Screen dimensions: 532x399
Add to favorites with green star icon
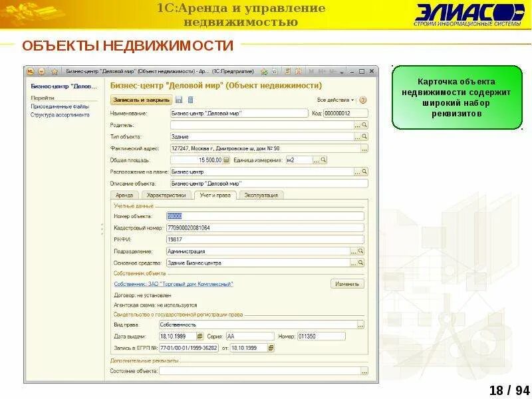264,72
